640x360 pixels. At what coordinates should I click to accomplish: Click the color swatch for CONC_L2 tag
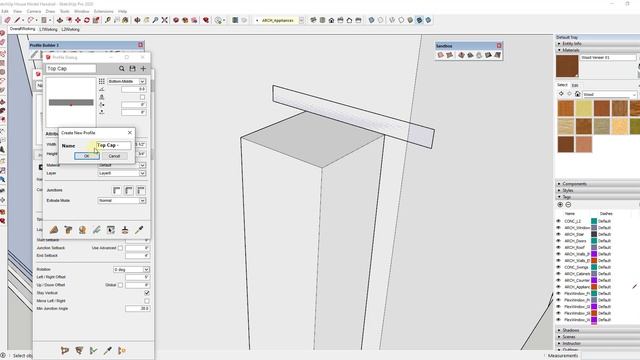point(594,221)
